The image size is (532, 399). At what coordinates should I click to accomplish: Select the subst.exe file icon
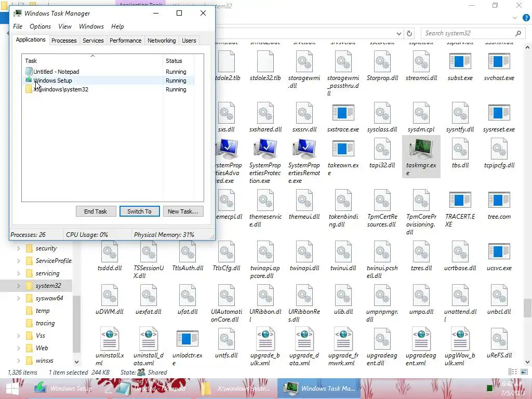[460, 62]
